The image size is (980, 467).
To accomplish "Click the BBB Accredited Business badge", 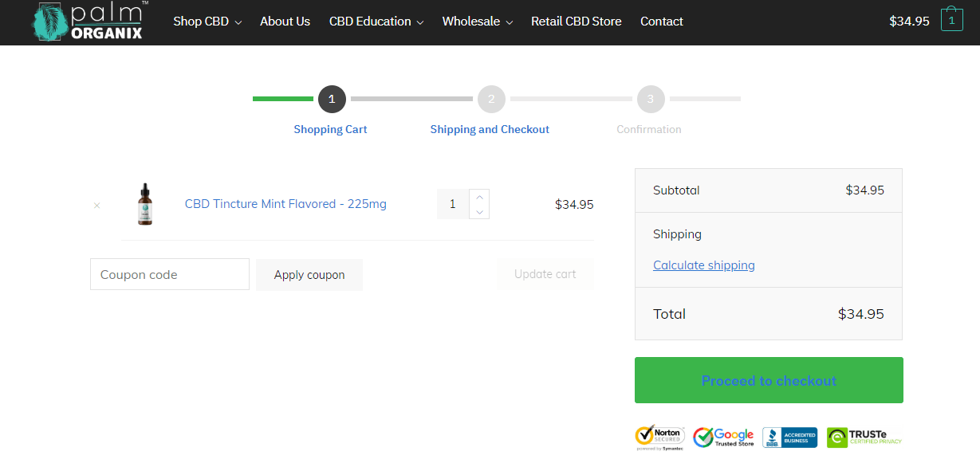I will [789, 438].
